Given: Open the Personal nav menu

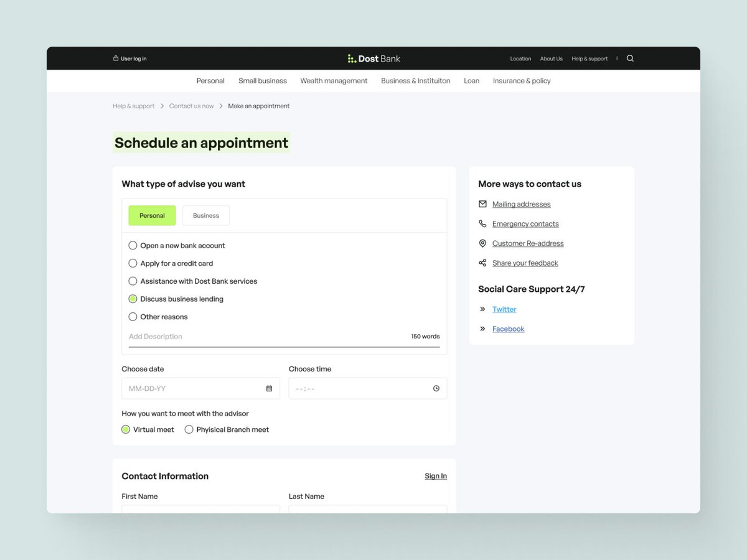Looking at the screenshot, I should tap(210, 81).
